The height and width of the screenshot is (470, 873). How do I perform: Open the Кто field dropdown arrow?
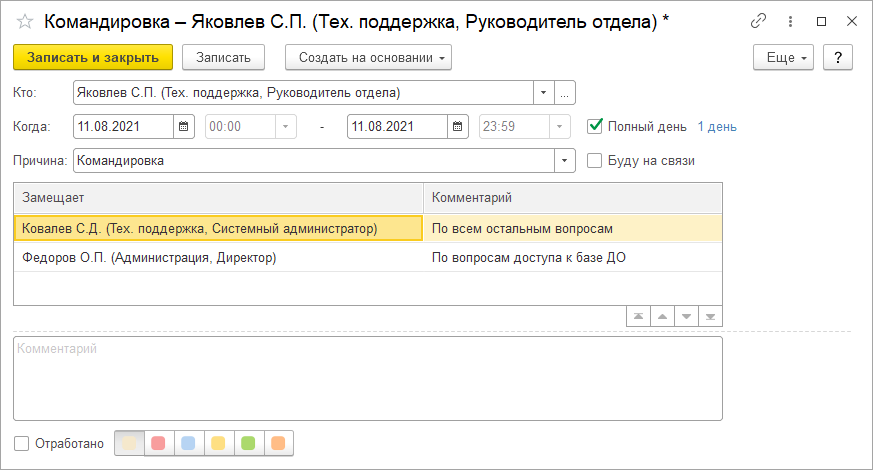coord(543,93)
